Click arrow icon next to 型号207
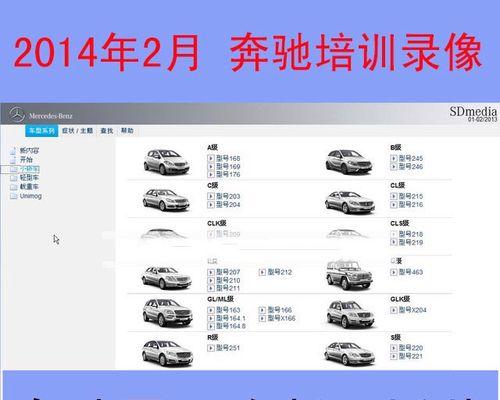This screenshot has width=500, height=400. coord(211,272)
